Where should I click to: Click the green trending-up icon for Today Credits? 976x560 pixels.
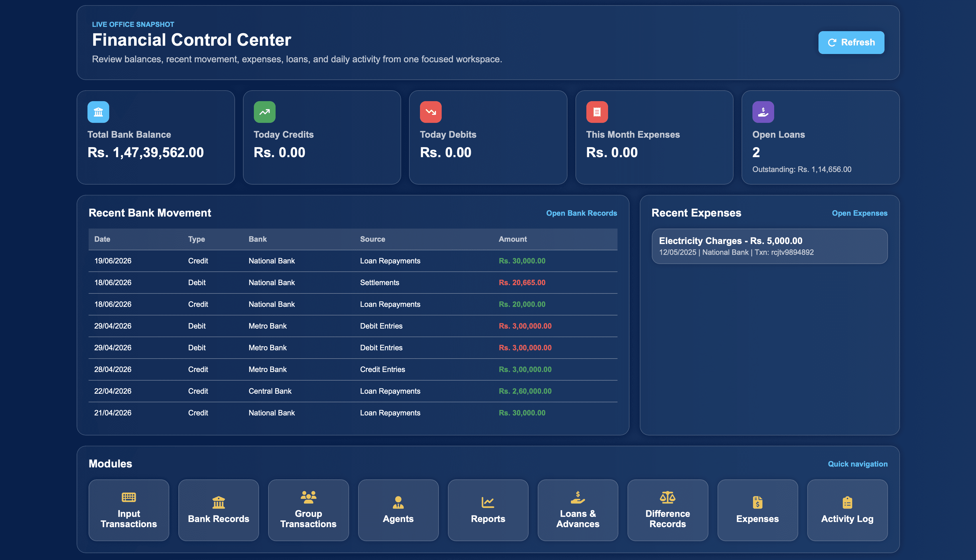[x=264, y=112]
